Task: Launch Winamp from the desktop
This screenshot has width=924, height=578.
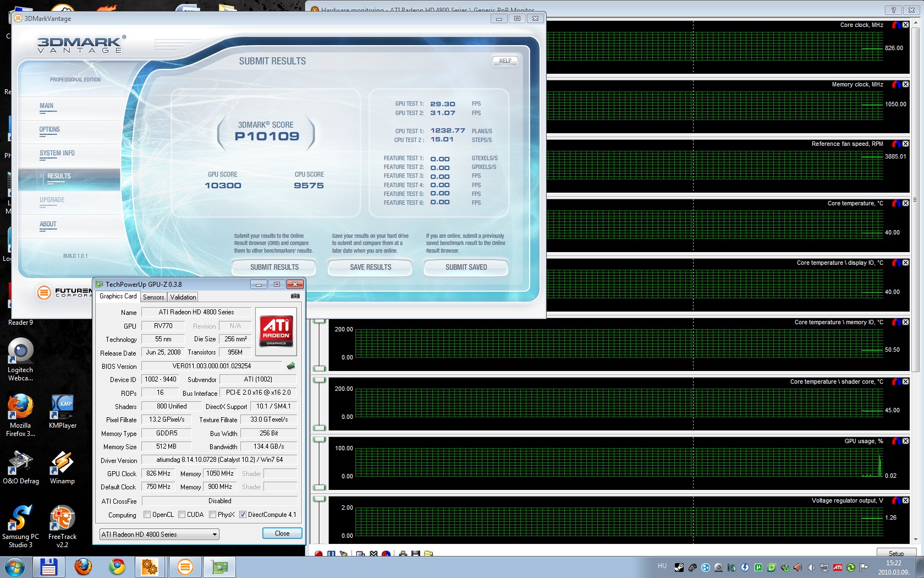Action: pos(62,467)
